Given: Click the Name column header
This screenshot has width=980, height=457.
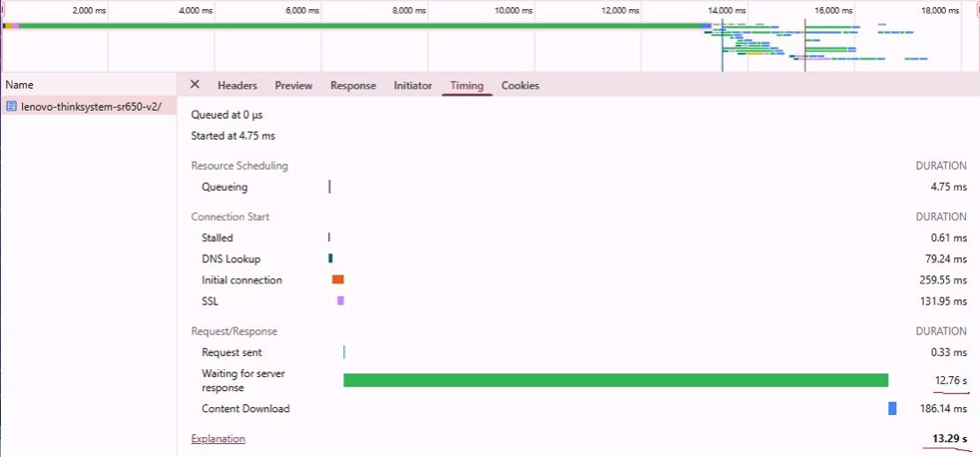Looking at the screenshot, I should pos(20,86).
